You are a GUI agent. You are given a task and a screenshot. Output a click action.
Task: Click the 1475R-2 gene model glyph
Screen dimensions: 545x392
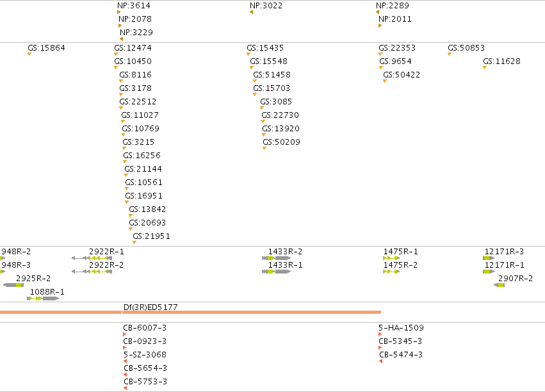[x=391, y=272]
